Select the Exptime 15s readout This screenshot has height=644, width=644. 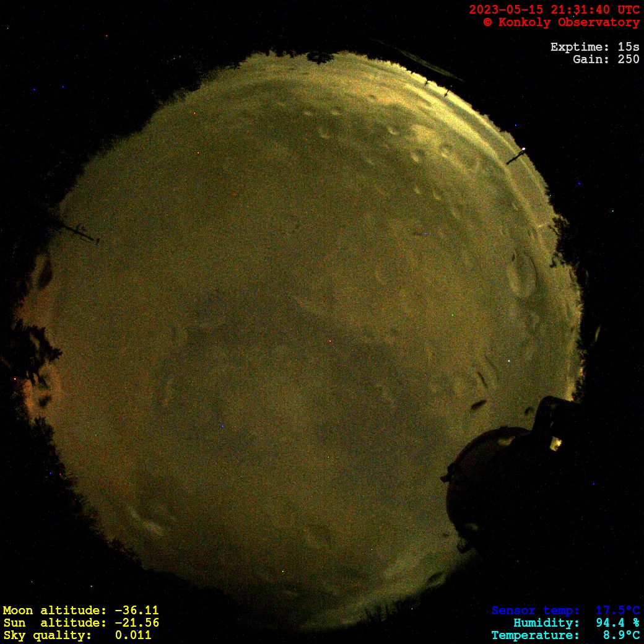[x=594, y=47]
